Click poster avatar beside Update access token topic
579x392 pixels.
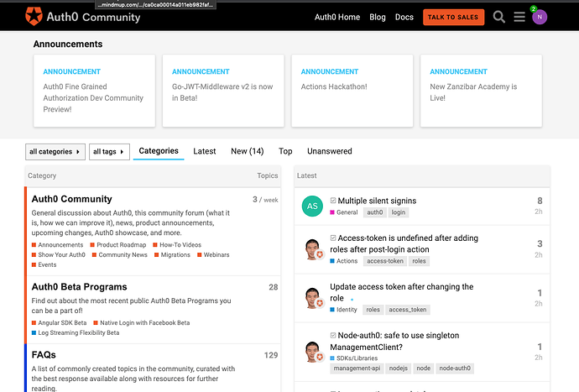314,298
